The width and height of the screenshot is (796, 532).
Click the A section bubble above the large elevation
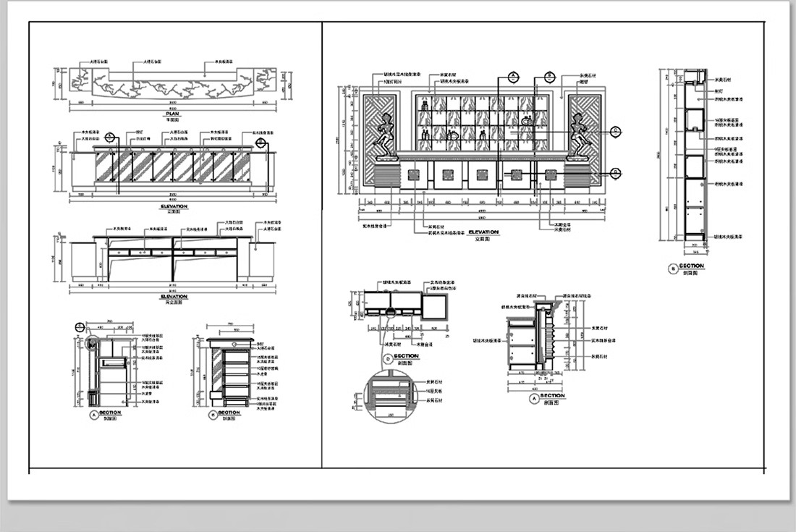pos(513,76)
